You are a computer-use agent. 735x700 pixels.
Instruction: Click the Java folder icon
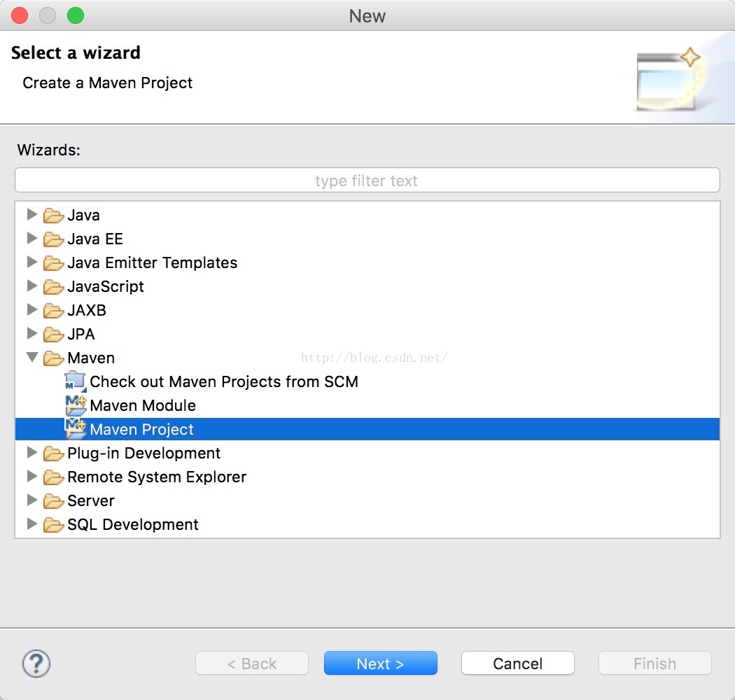tap(53, 216)
